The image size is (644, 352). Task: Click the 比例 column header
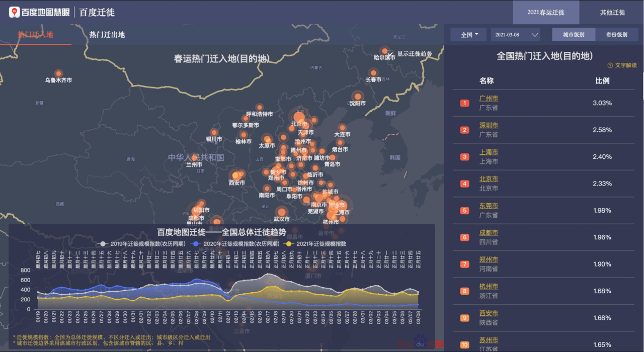point(602,80)
